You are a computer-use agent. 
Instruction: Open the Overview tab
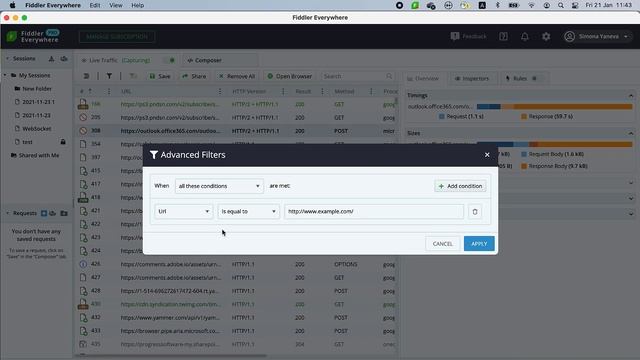click(x=423, y=78)
